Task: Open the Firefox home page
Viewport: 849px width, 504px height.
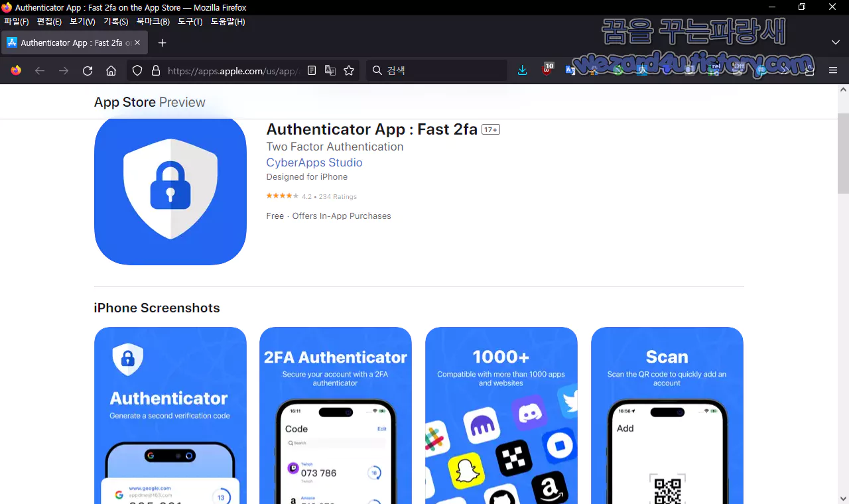Action: click(x=111, y=70)
